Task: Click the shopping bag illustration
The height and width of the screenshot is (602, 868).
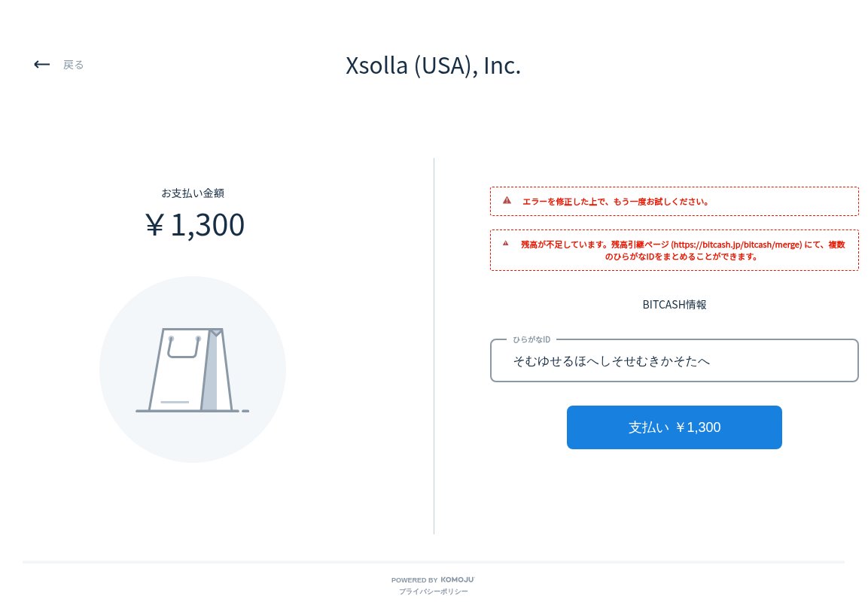Action: click(193, 369)
